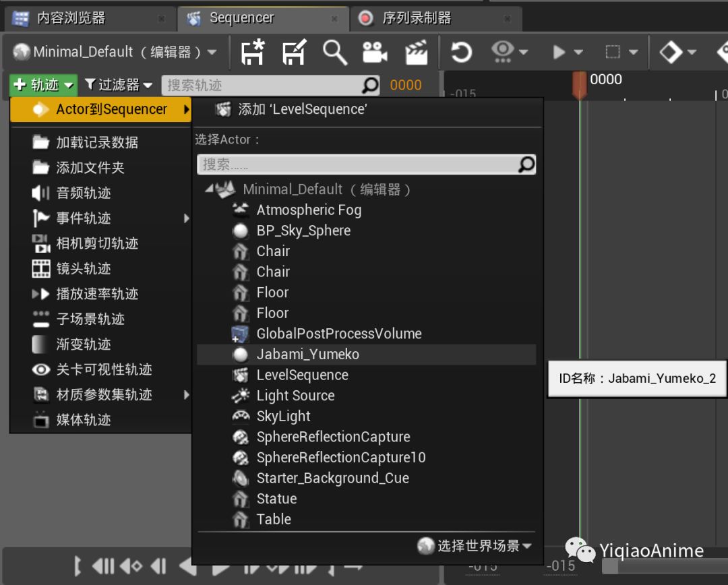The image size is (728, 585).
Task: Jump to the first frame in transport controls
Action: pyautogui.click(x=78, y=566)
